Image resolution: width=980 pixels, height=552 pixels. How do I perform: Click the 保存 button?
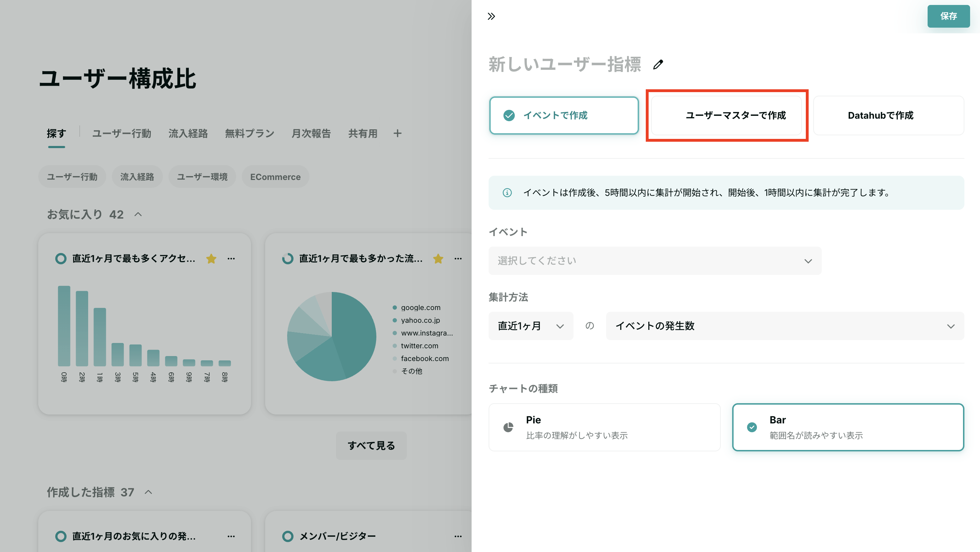click(x=948, y=16)
